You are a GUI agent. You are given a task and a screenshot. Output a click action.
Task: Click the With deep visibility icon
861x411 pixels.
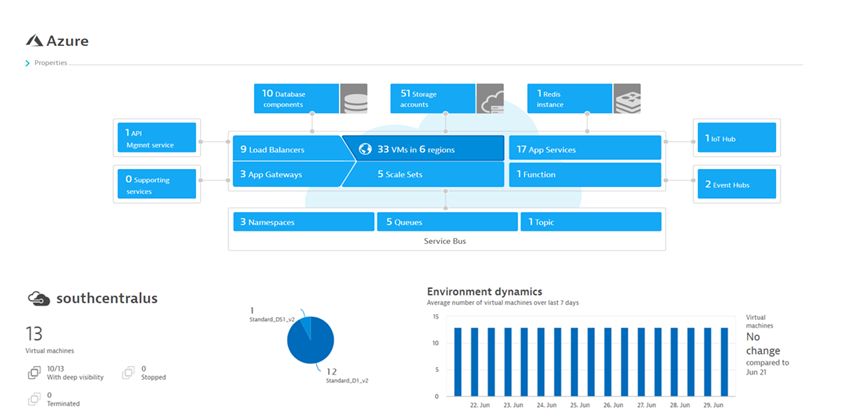tap(34, 373)
